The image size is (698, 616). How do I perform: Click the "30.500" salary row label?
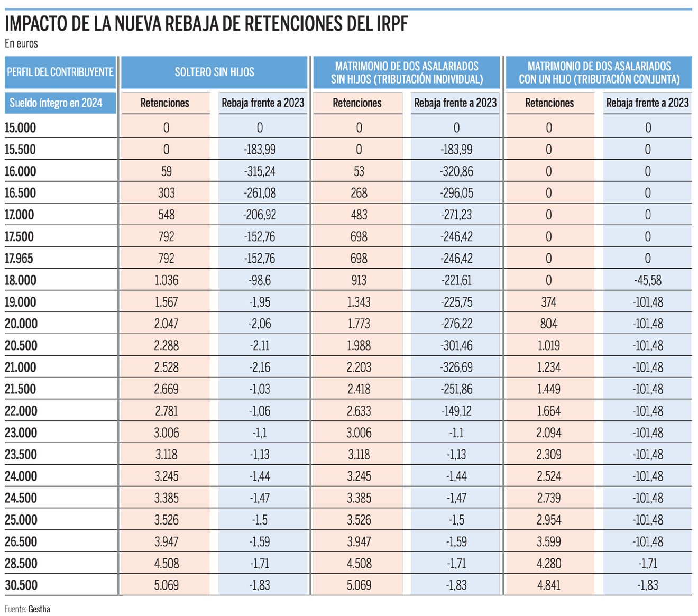point(21,585)
